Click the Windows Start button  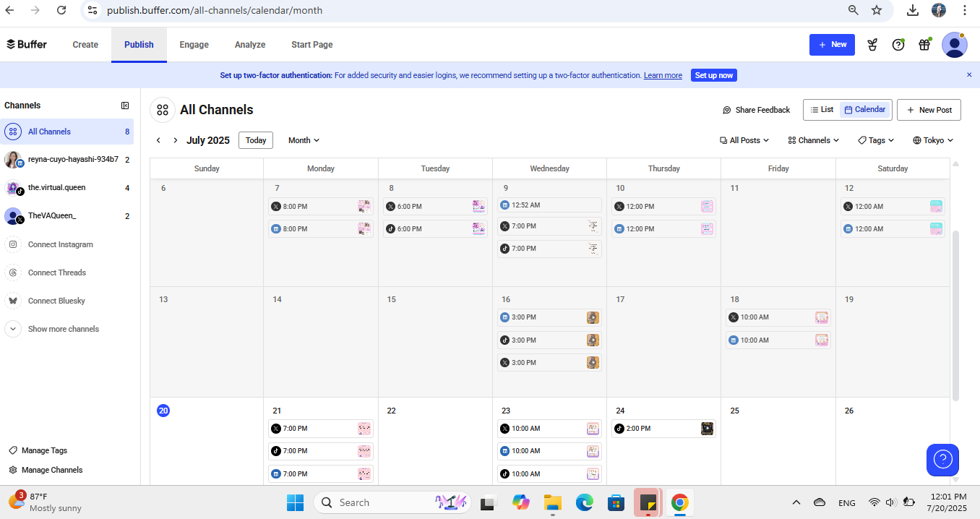(295, 502)
